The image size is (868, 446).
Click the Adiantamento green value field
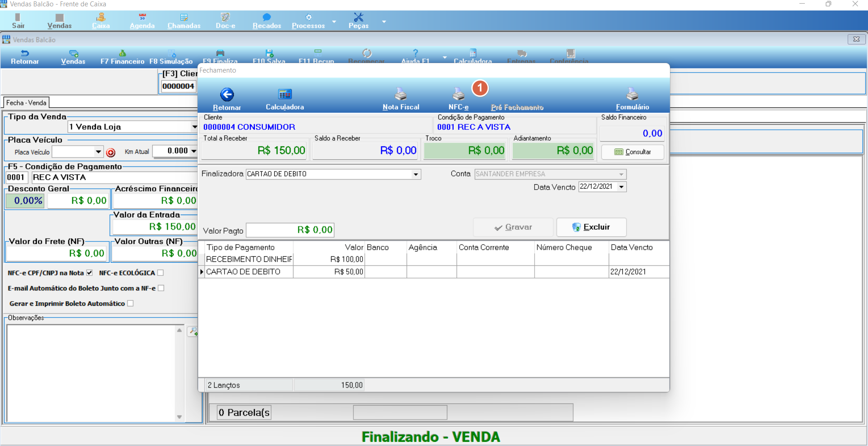pyautogui.click(x=553, y=151)
